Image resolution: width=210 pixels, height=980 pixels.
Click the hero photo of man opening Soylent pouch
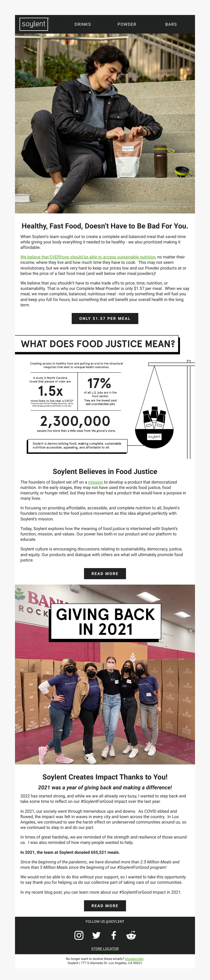point(105,124)
